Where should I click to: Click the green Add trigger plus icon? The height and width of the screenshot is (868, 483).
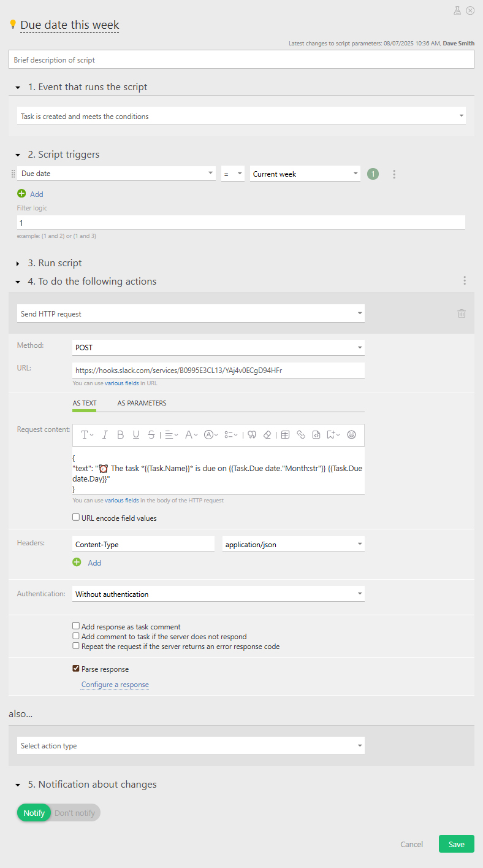[x=22, y=193]
